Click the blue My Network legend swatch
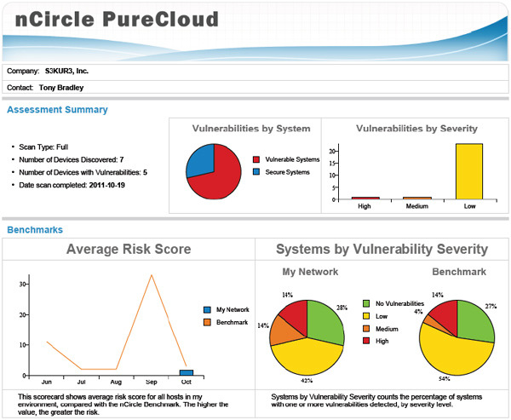This screenshot has width=511, height=420. pos(207,310)
